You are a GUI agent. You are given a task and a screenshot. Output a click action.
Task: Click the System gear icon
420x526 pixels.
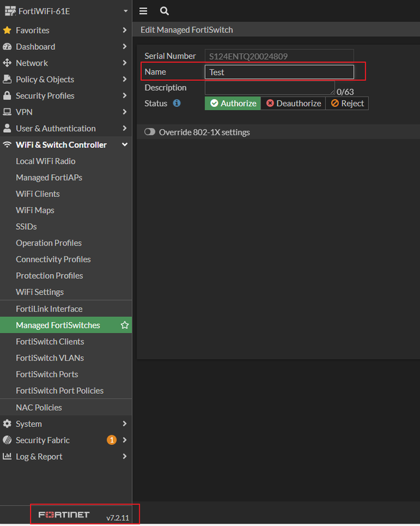(x=7, y=424)
